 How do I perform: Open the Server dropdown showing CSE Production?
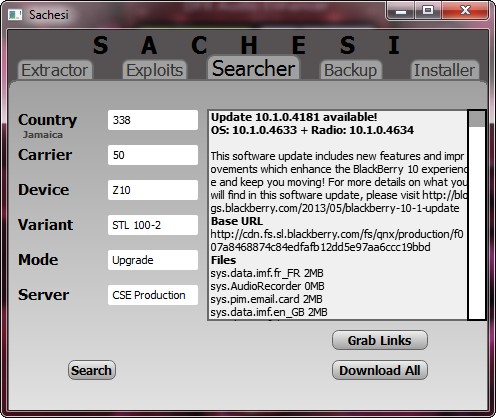[x=153, y=295]
